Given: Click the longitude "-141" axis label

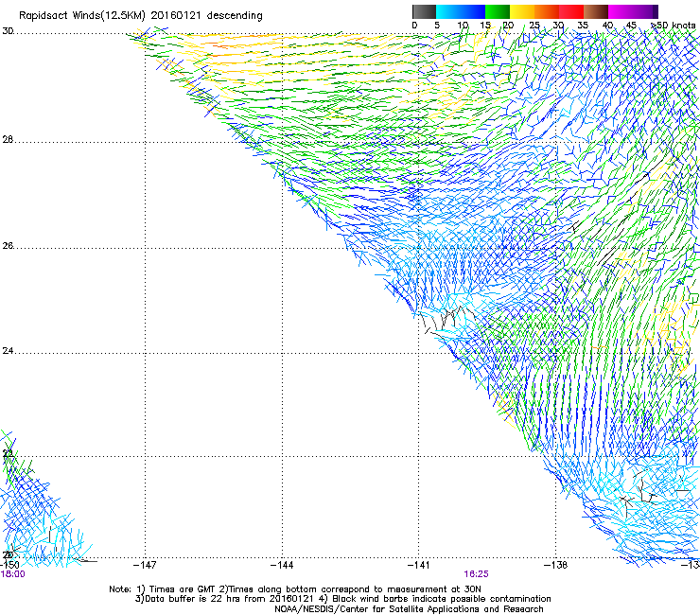Looking at the screenshot, I should pos(419,565).
